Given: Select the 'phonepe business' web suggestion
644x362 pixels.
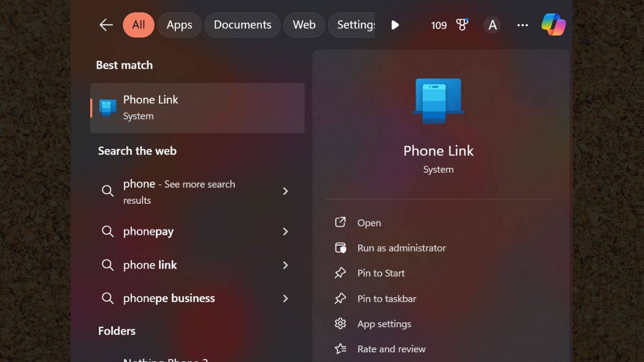Looking at the screenshot, I should [x=197, y=298].
